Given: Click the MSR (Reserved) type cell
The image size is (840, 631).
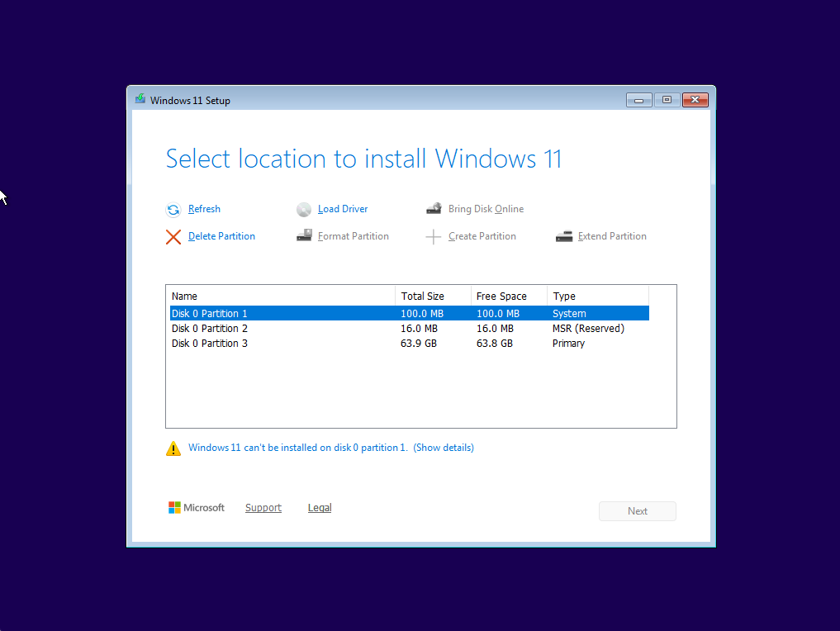Looking at the screenshot, I should pyautogui.click(x=588, y=329).
